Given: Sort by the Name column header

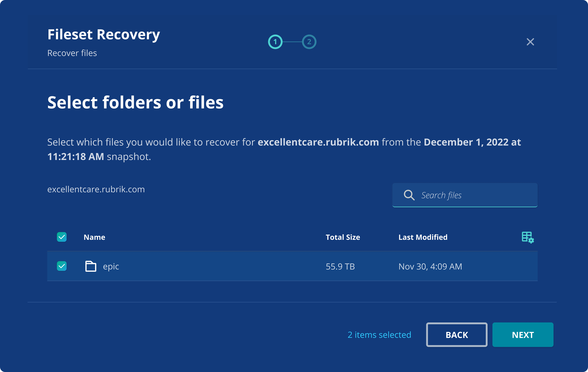Looking at the screenshot, I should click(94, 237).
